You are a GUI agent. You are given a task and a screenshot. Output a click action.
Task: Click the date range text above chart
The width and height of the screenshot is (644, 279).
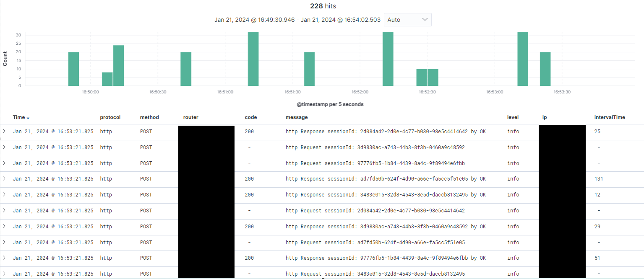tap(297, 20)
